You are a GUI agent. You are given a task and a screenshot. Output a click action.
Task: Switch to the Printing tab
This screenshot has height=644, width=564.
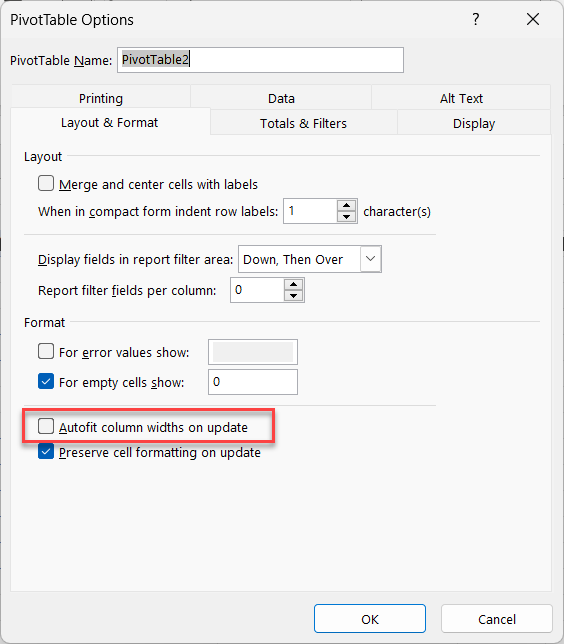(x=101, y=98)
